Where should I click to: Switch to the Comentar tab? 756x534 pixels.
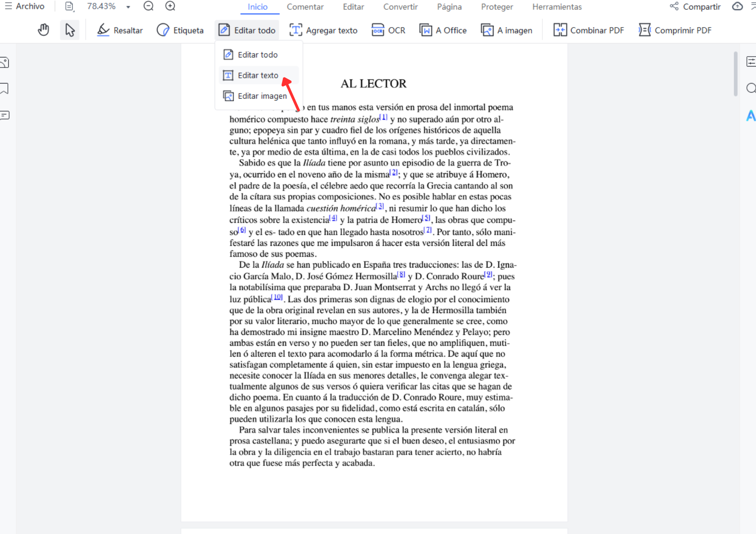coord(305,7)
